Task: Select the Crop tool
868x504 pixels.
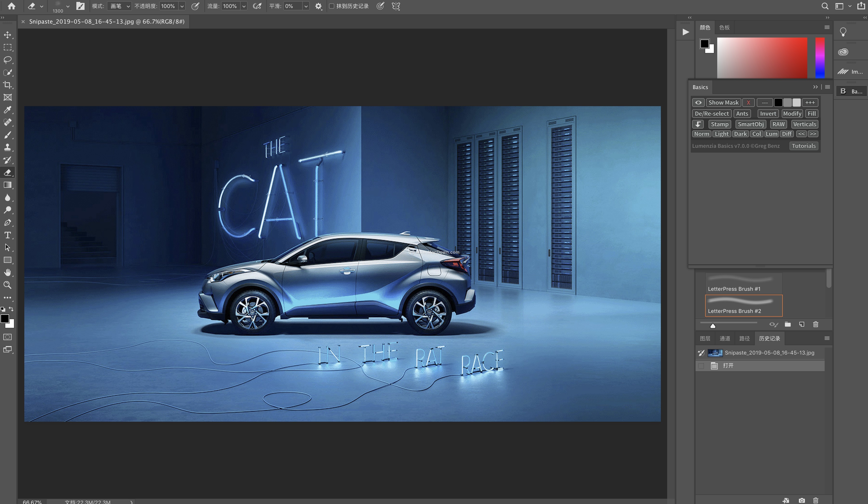Action: click(x=7, y=85)
